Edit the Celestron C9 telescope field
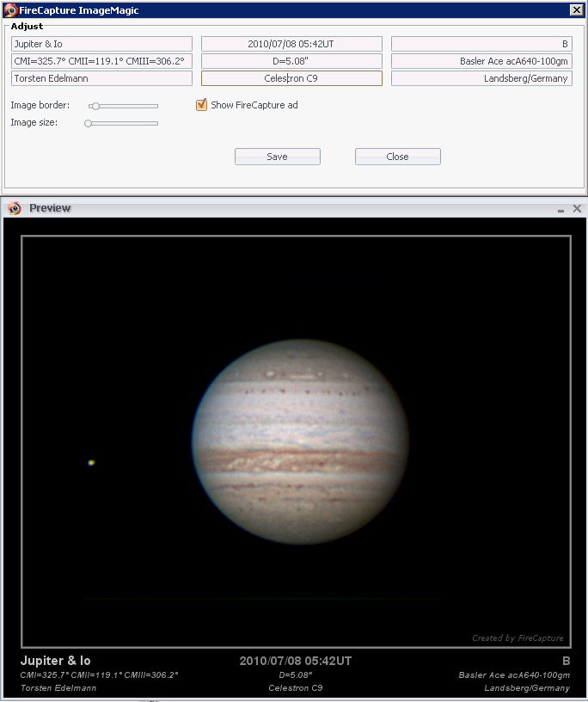The image size is (588, 702). pos(291,78)
